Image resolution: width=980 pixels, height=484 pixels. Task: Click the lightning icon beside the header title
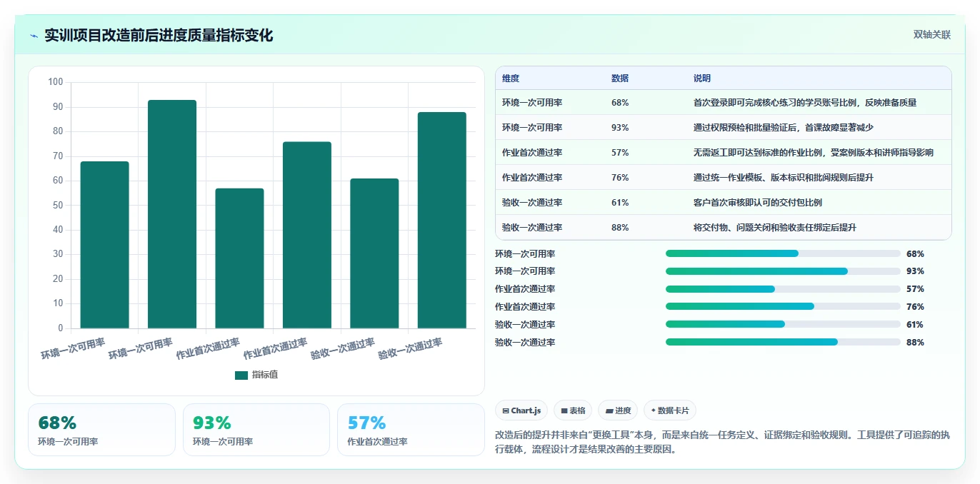tap(34, 36)
